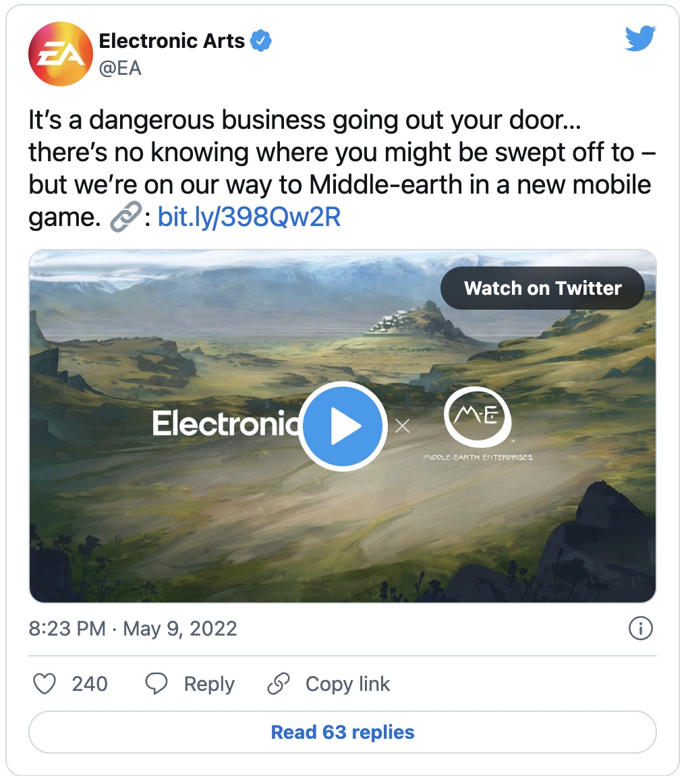684x784 pixels.
Task: Open the Electronic Arts display name
Action: [171, 41]
